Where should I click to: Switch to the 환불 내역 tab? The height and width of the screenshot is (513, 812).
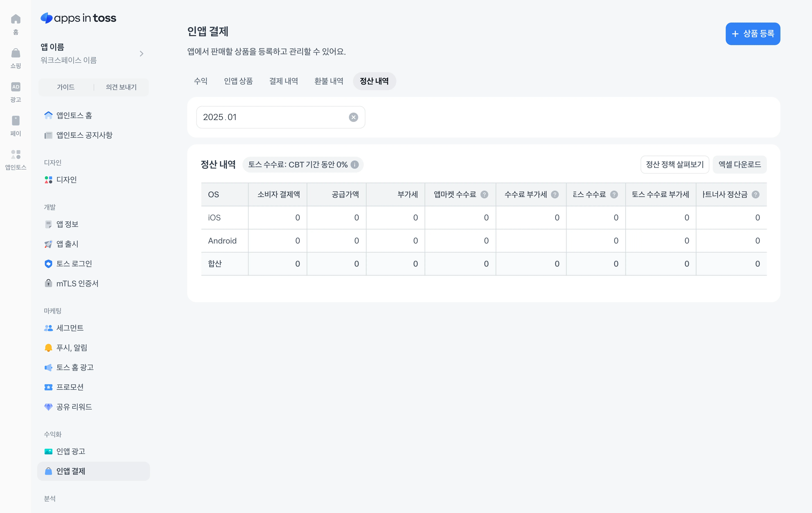pyautogui.click(x=328, y=81)
